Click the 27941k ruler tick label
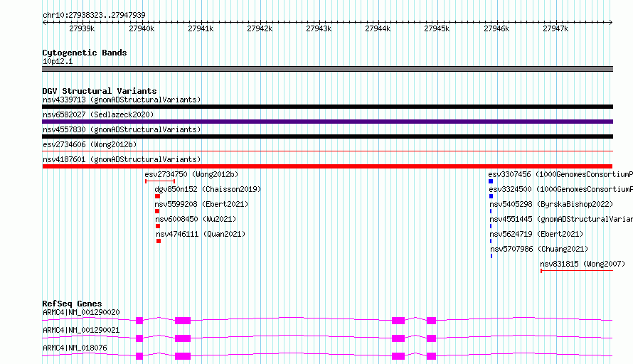Viewport: 633px width, 364px height. click(201, 28)
